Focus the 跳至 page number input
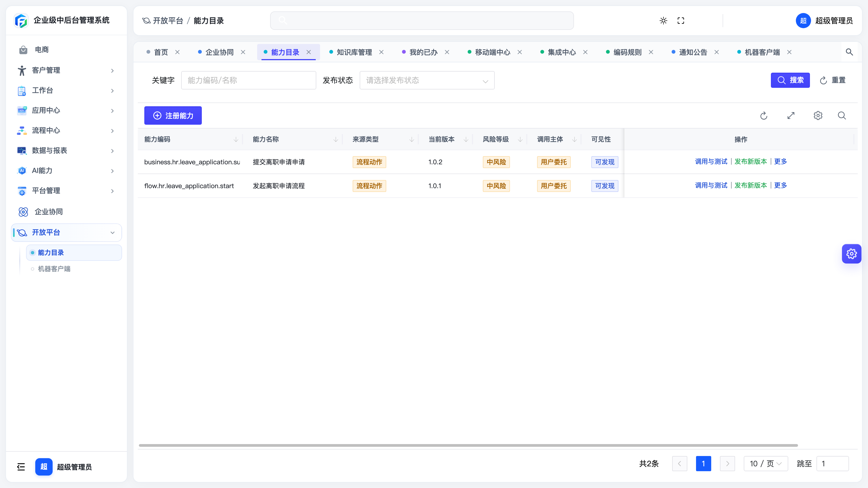 (832, 463)
